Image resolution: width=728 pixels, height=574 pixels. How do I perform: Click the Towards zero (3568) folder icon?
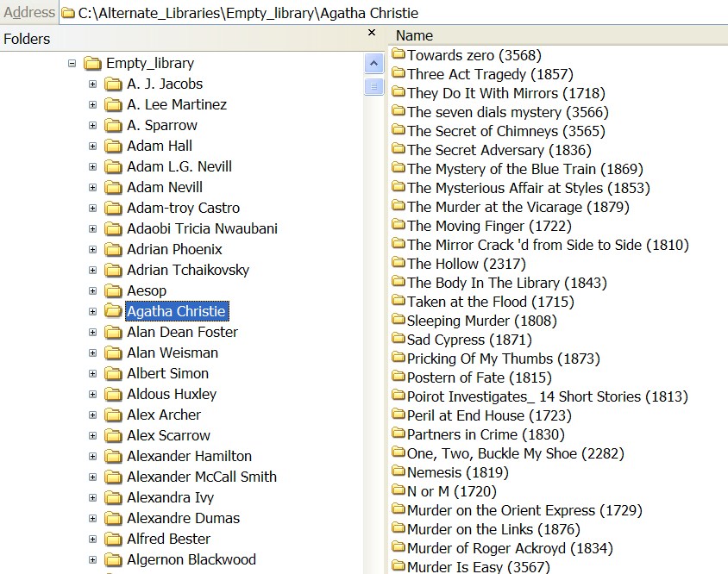399,53
